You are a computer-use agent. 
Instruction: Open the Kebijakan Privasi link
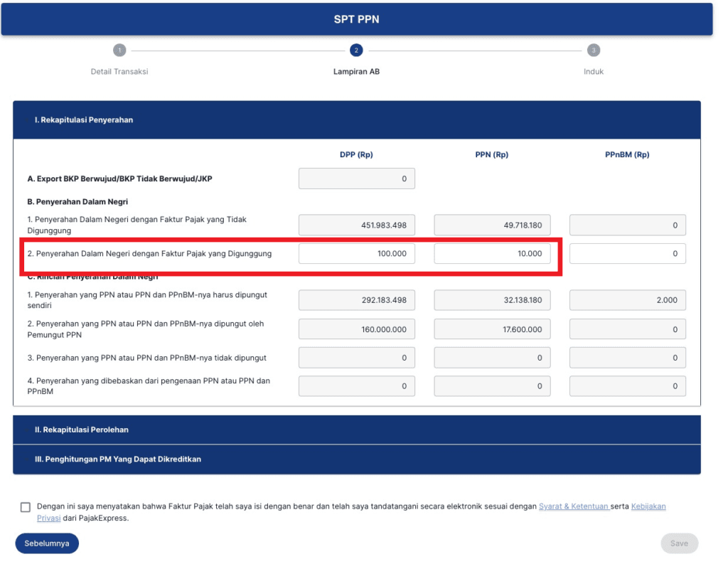point(648,506)
